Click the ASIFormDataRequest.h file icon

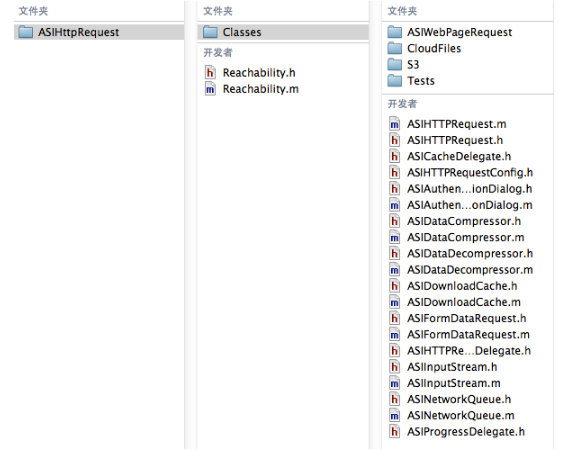(x=394, y=318)
